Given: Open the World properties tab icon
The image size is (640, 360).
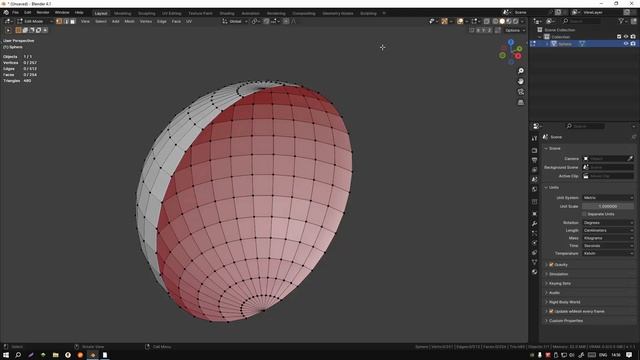Looking at the screenshot, I should pyautogui.click(x=534, y=189).
